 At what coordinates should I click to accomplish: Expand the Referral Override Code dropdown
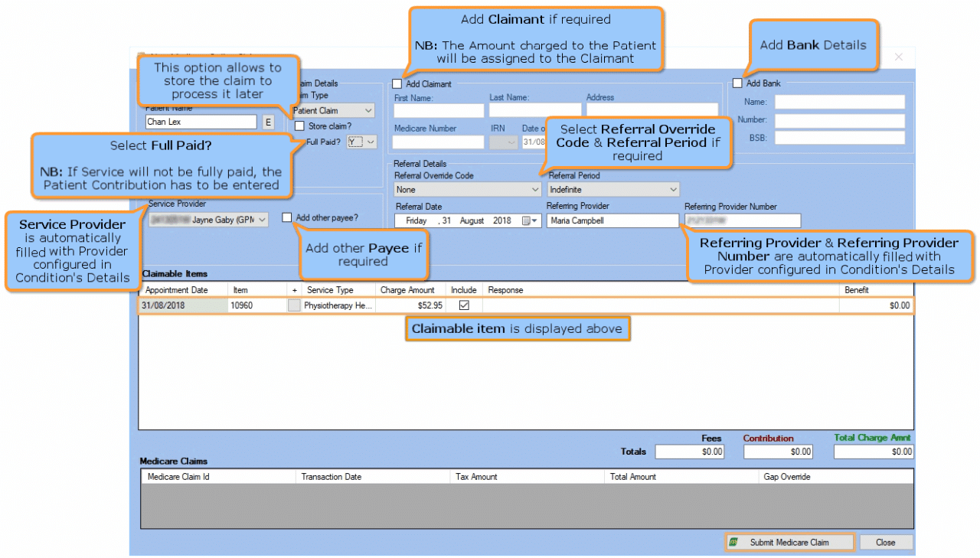tap(468, 189)
